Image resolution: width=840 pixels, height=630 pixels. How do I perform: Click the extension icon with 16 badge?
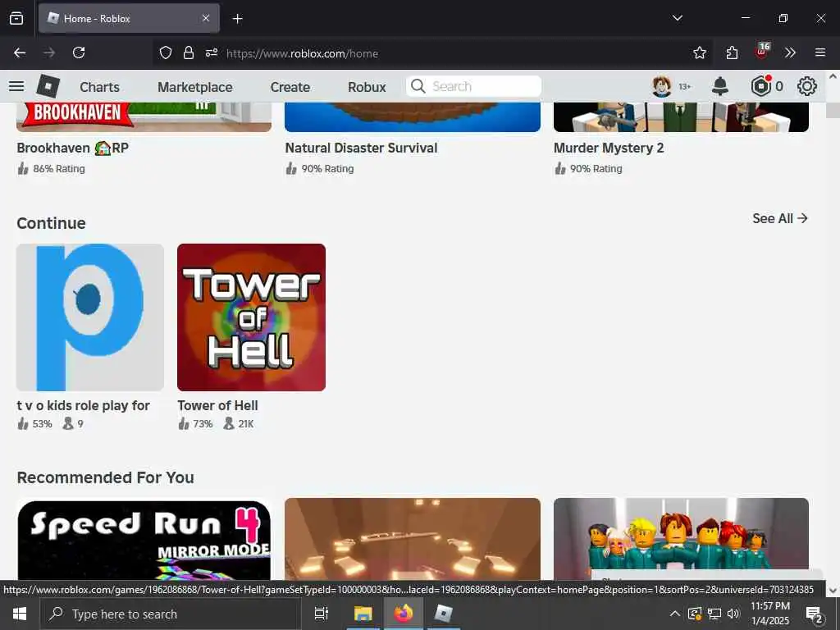click(762, 51)
